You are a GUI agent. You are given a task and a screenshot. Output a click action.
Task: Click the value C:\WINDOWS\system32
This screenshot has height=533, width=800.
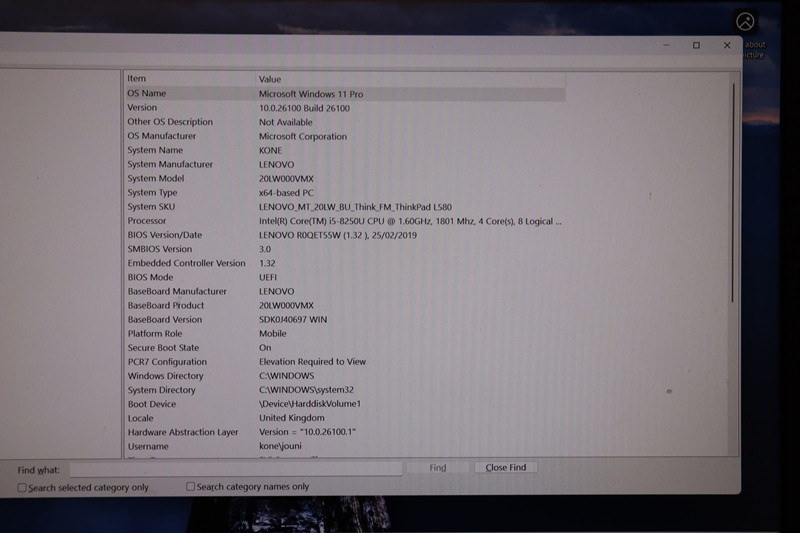point(306,390)
